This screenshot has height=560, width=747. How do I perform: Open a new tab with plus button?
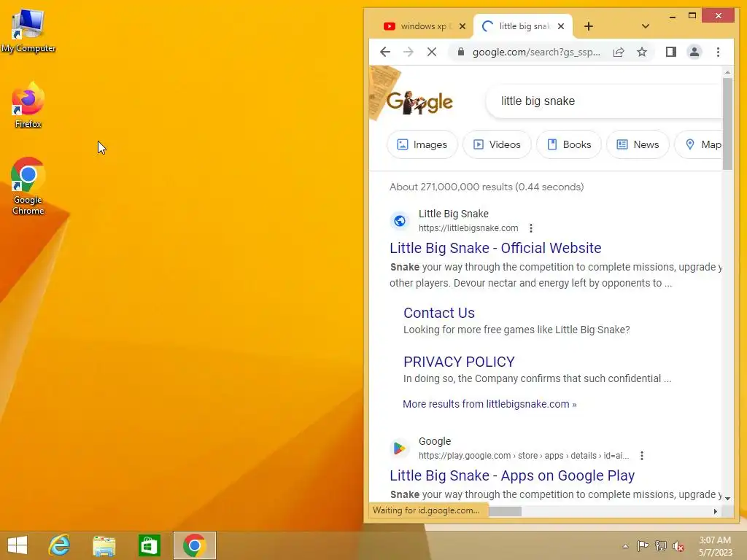click(x=589, y=26)
